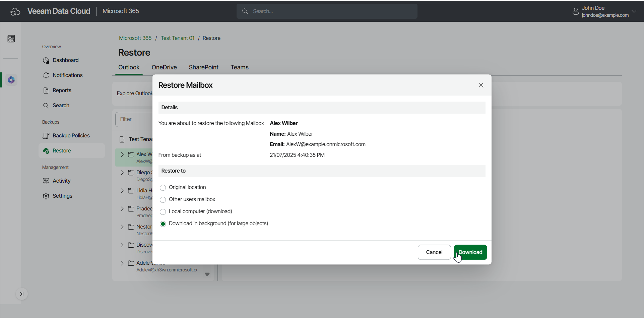Click the Notifications bell icon
644x318 pixels.
(46, 75)
